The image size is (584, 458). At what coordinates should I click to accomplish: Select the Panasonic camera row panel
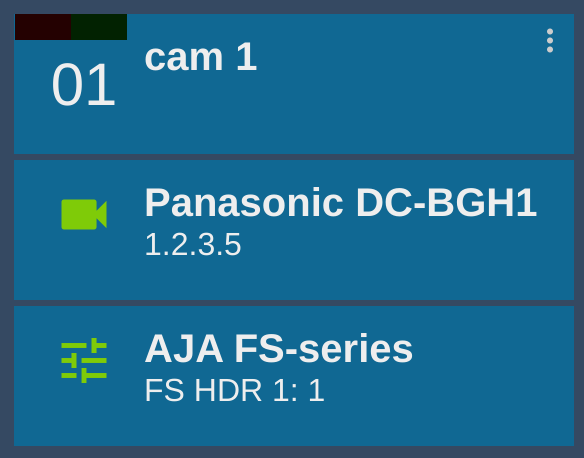point(294,230)
